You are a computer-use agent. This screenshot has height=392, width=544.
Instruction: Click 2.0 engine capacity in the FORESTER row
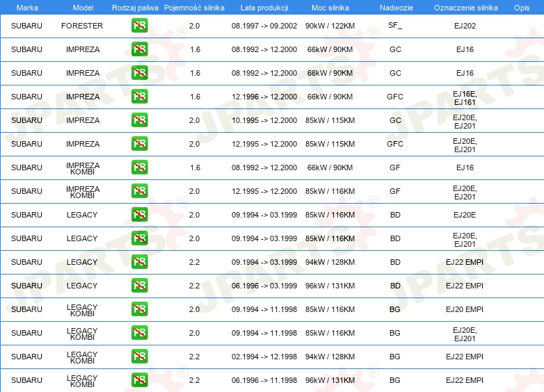click(194, 26)
